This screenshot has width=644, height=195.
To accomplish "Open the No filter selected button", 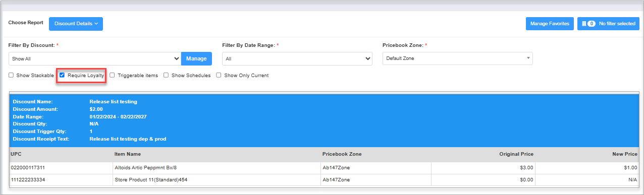I will (x=608, y=24).
